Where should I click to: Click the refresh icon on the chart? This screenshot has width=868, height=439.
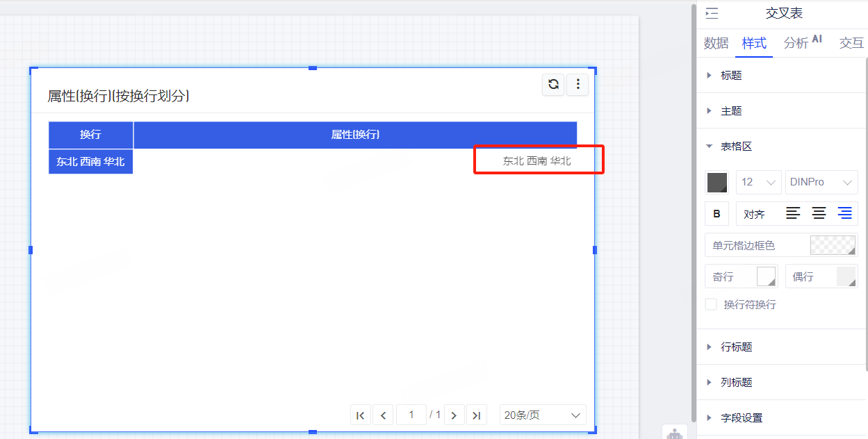pos(553,84)
